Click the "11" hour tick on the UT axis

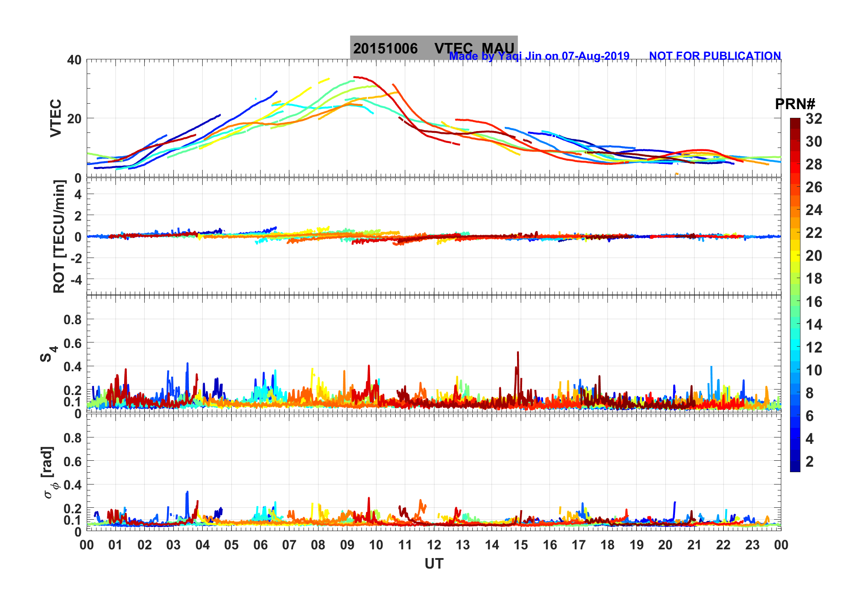pos(405,545)
